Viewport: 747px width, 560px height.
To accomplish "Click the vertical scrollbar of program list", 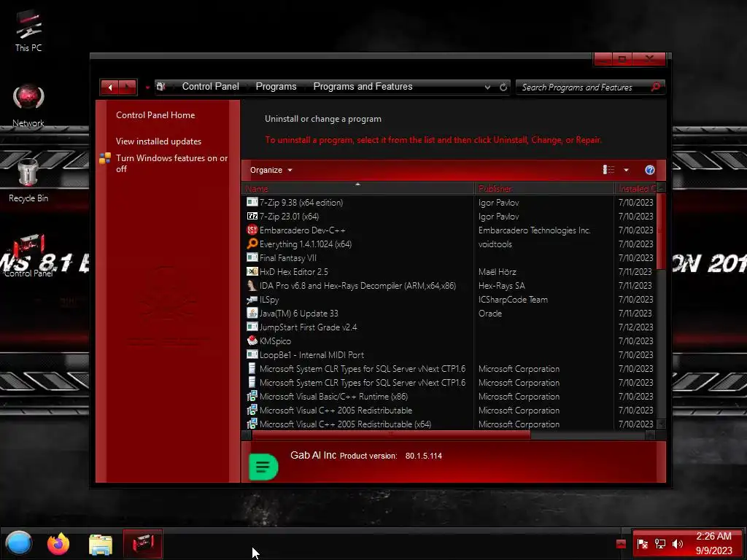I will point(661,231).
